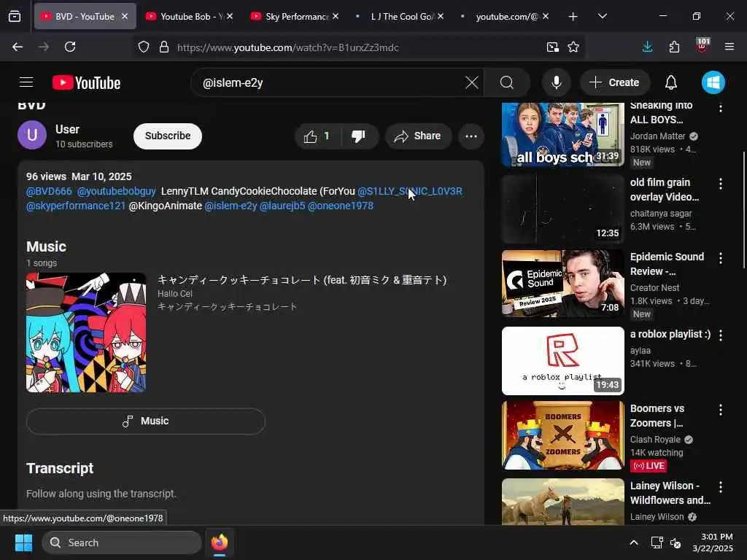Image resolution: width=747 pixels, height=560 pixels.
Task: Click the Firefox taskbar icon
Action: coord(220,542)
